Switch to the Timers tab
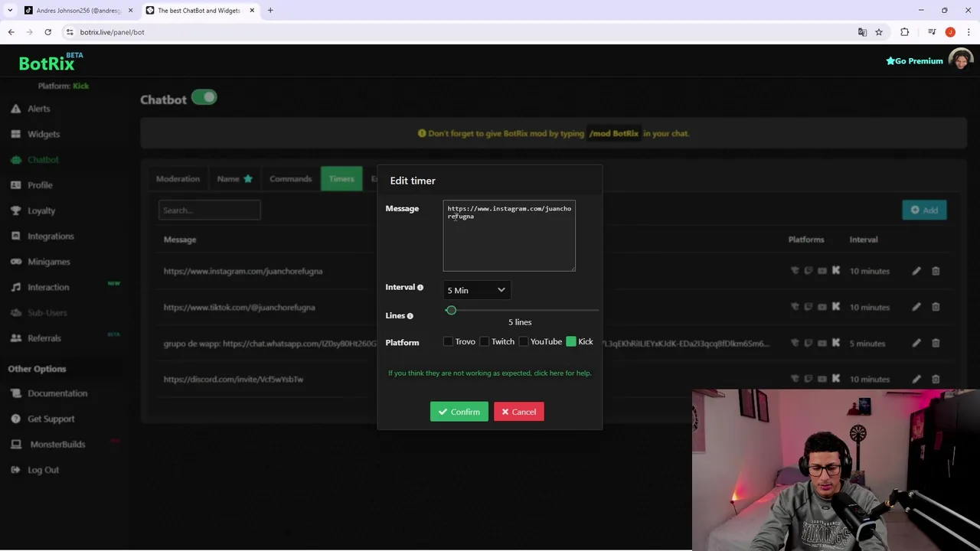The height and width of the screenshot is (551, 980). click(341, 179)
